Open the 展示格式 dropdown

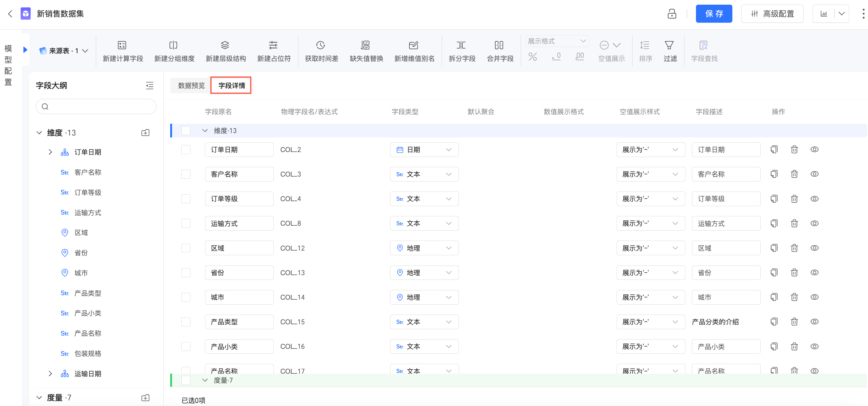click(557, 41)
